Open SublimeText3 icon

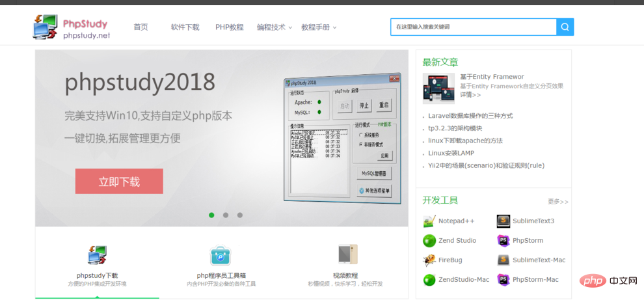click(503, 221)
